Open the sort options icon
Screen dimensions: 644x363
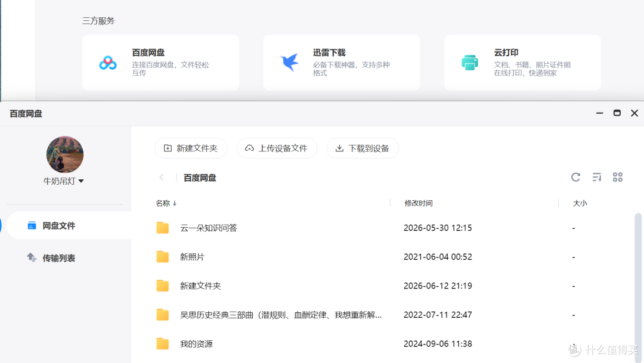pyautogui.click(x=597, y=177)
